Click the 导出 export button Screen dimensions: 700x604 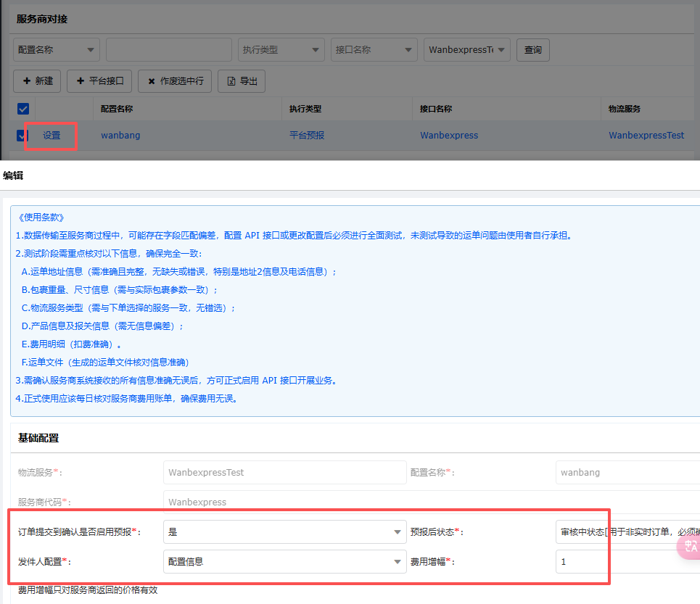click(x=242, y=81)
